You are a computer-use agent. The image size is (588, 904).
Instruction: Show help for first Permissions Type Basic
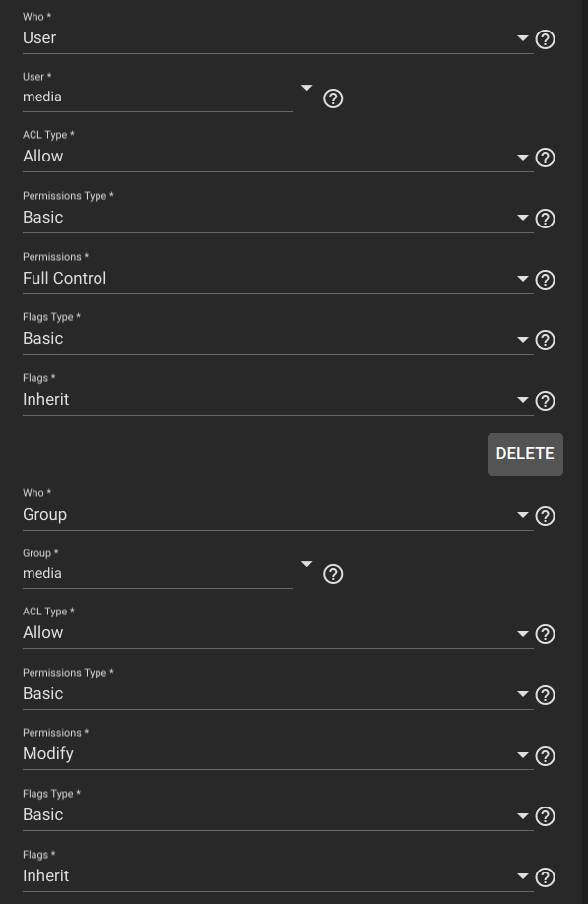click(x=545, y=219)
